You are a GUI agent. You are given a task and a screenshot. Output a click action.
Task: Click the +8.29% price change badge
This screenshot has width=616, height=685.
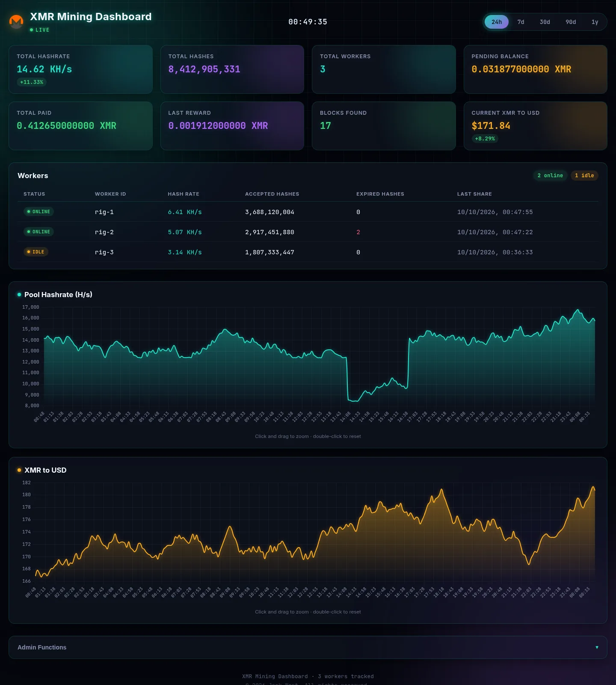[x=485, y=139]
